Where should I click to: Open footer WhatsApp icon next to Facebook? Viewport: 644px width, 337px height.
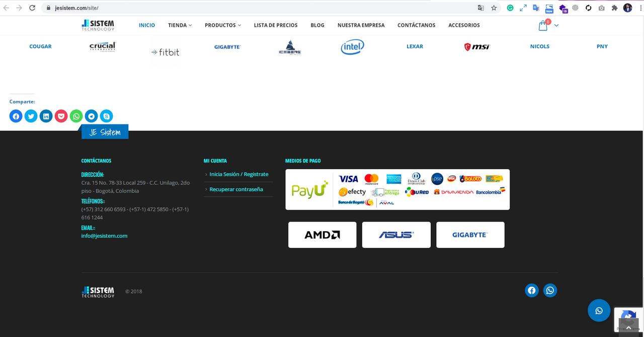click(x=550, y=291)
